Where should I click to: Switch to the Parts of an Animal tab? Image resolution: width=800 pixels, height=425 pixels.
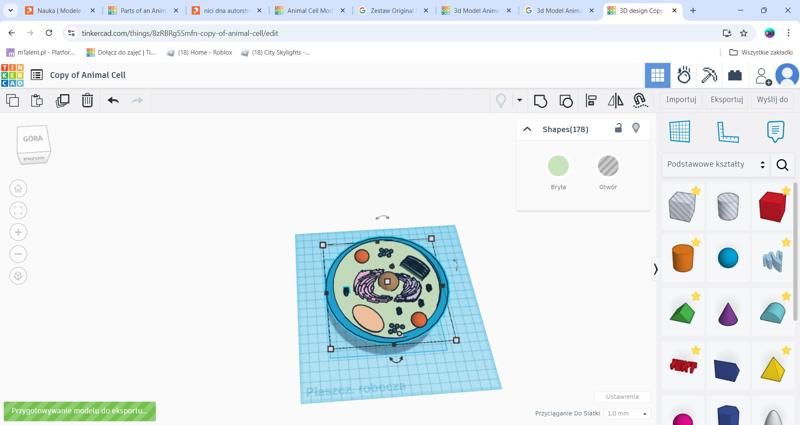[143, 10]
